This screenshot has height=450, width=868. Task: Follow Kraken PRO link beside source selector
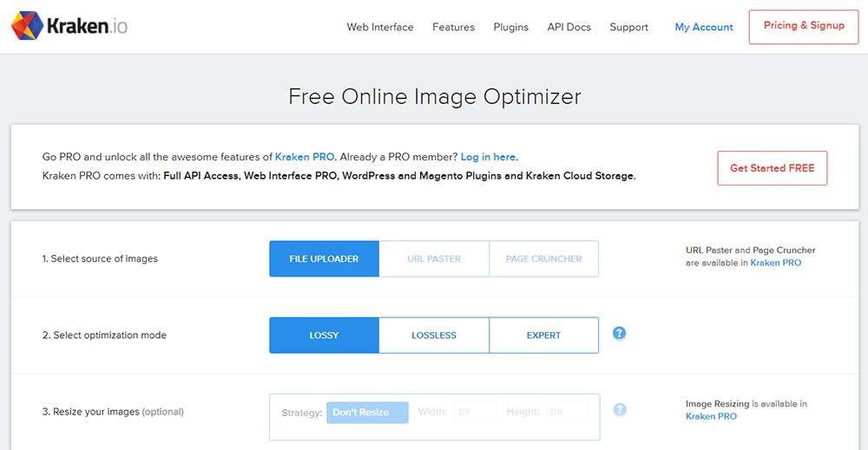(775, 263)
